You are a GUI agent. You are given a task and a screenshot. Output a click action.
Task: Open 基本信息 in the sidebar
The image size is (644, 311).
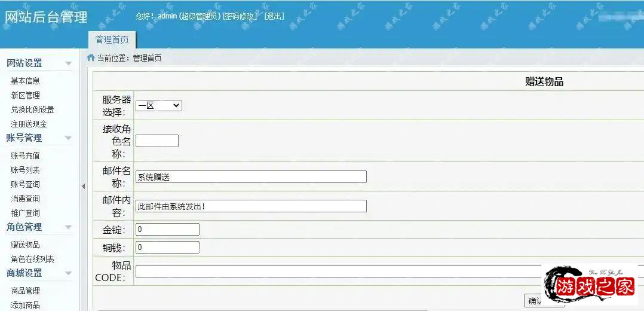coord(25,81)
